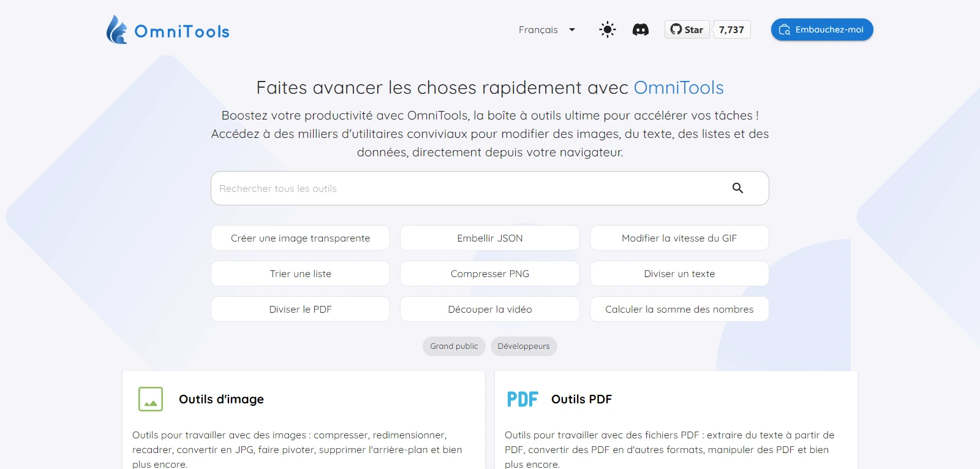The image size is (980, 469).
Task: Click the blue PDF tools icon
Action: tap(522, 399)
